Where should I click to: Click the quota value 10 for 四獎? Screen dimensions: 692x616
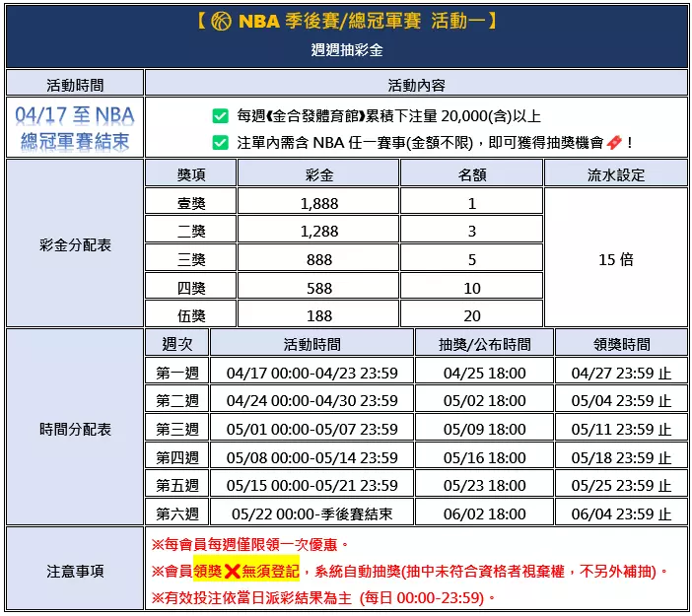coord(472,288)
